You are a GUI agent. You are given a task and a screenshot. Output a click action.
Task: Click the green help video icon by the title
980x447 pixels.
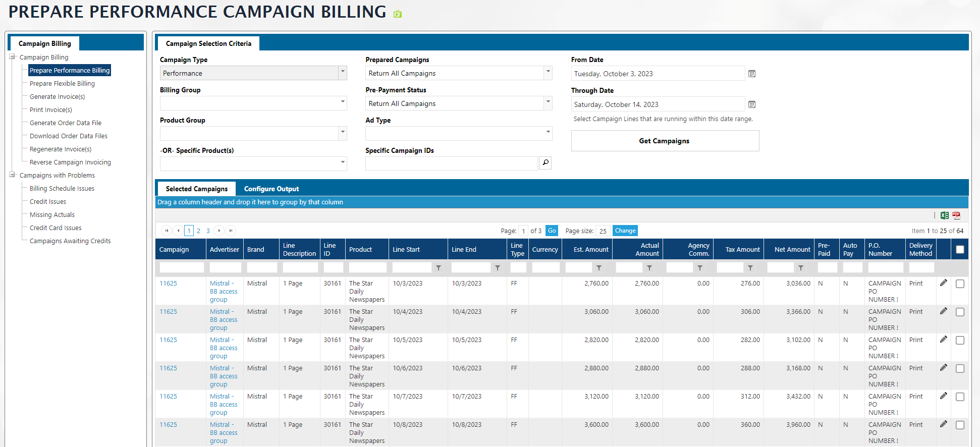[x=398, y=14]
